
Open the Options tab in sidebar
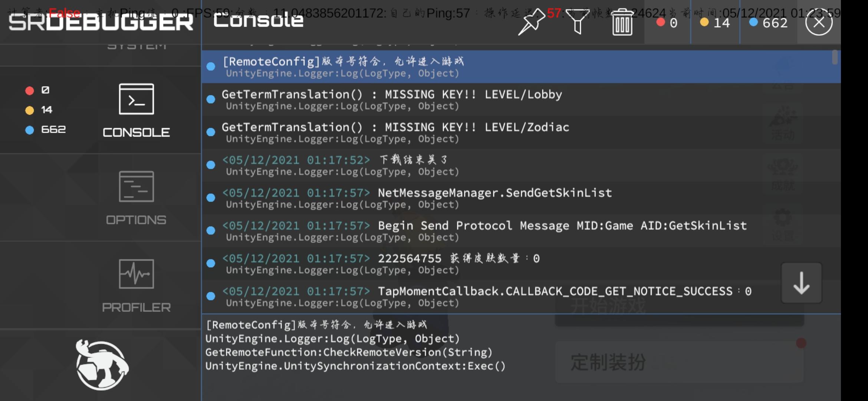[136, 198]
